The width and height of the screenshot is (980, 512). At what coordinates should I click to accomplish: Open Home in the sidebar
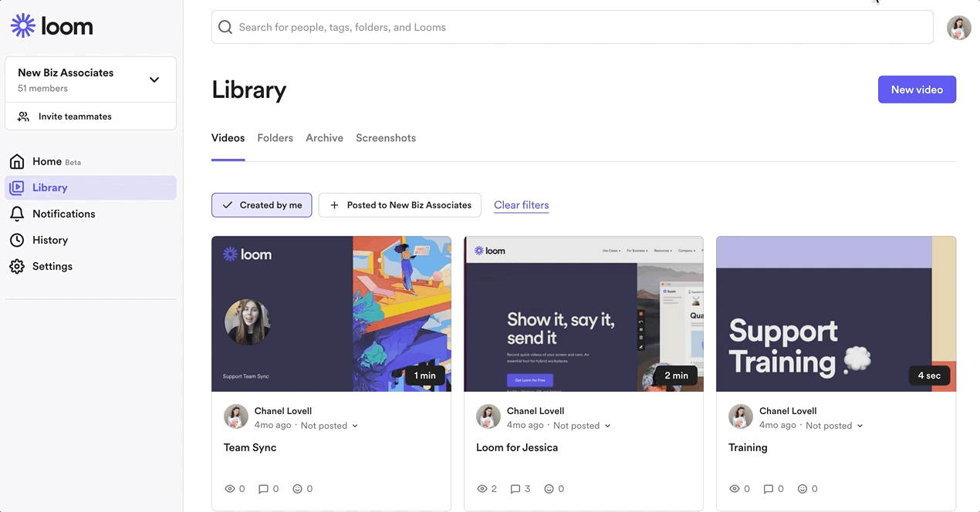coord(90,161)
